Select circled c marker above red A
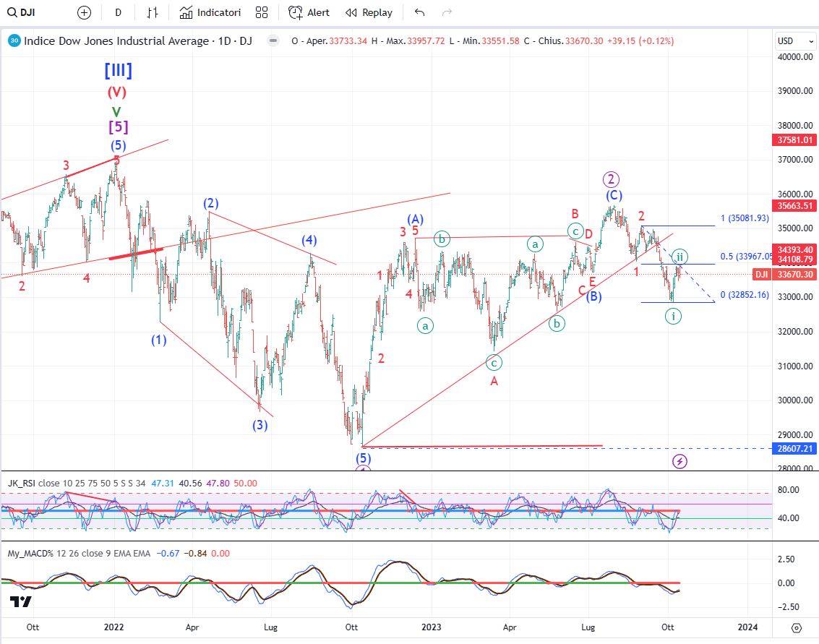 coord(494,363)
